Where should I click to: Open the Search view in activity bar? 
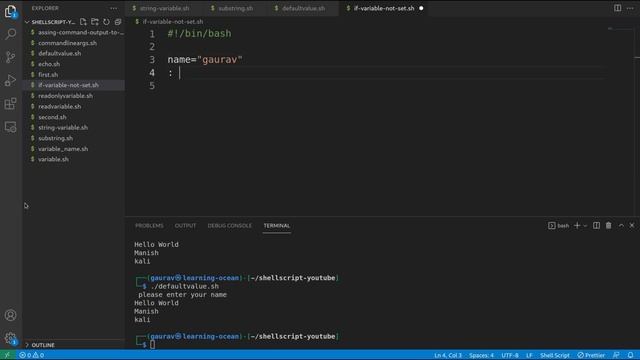click(11, 34)
